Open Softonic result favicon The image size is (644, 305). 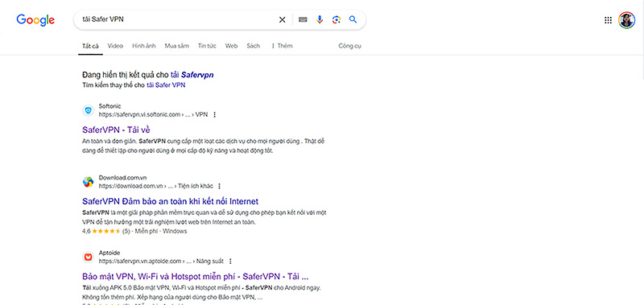[88, 110]
